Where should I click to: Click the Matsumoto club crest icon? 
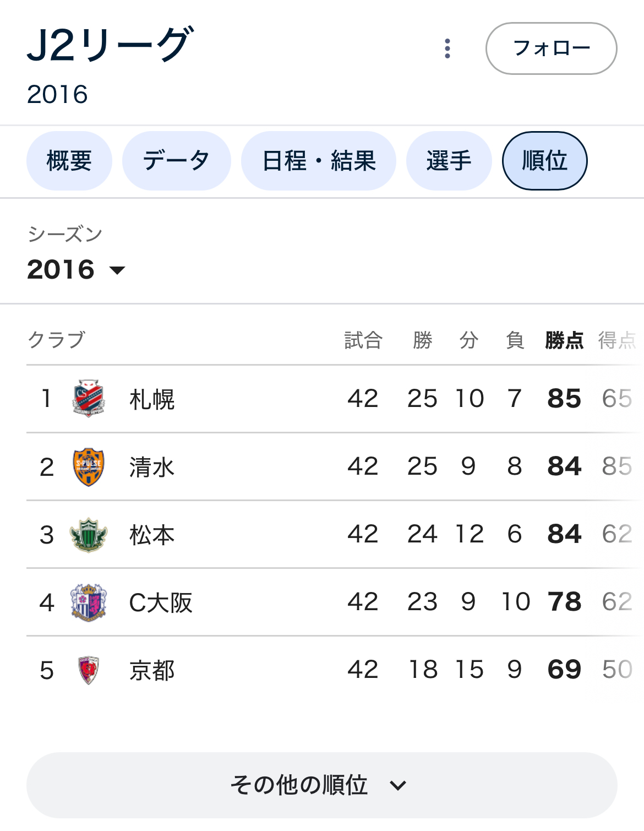coord(88,535)
